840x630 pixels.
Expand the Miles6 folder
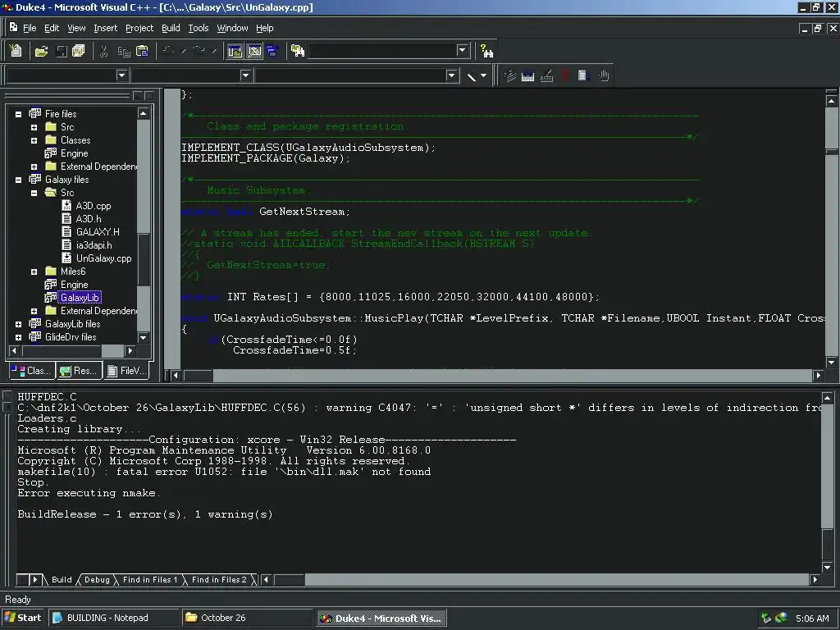34,272
